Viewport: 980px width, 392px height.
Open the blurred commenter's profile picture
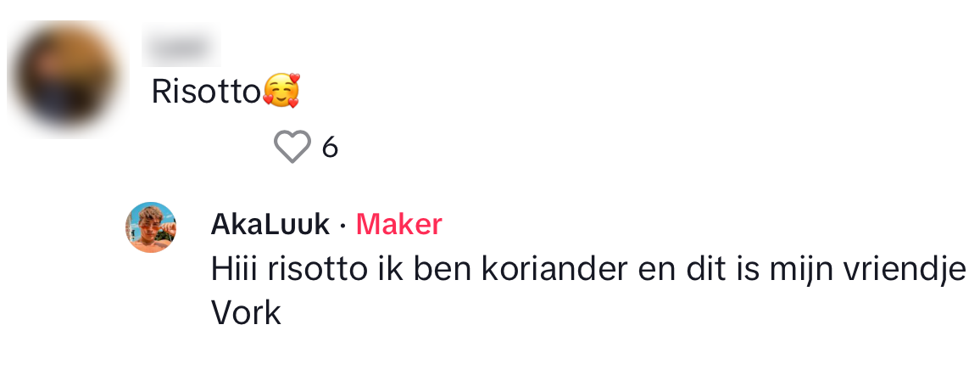66,78
